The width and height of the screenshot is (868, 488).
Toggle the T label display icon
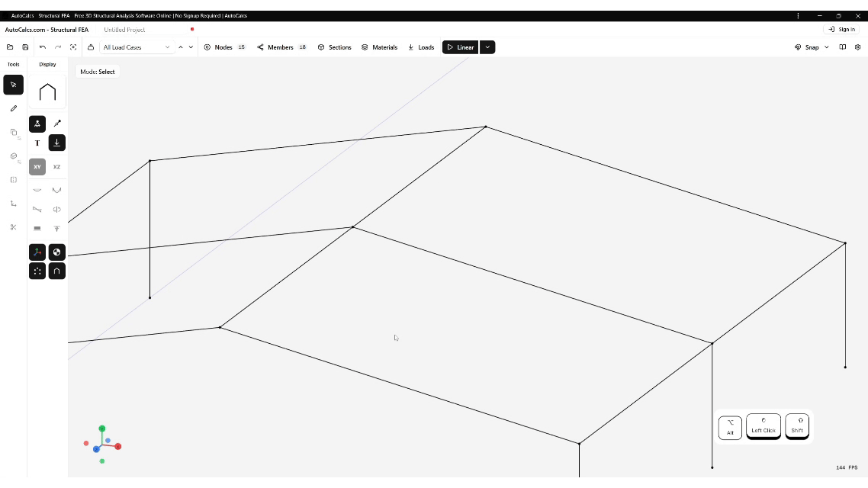tap(37, 143)
